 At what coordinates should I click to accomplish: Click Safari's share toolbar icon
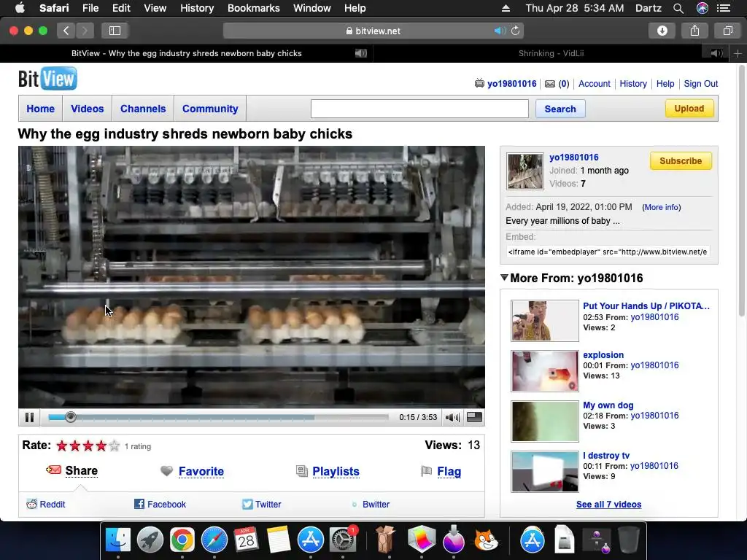click(694, 31)
